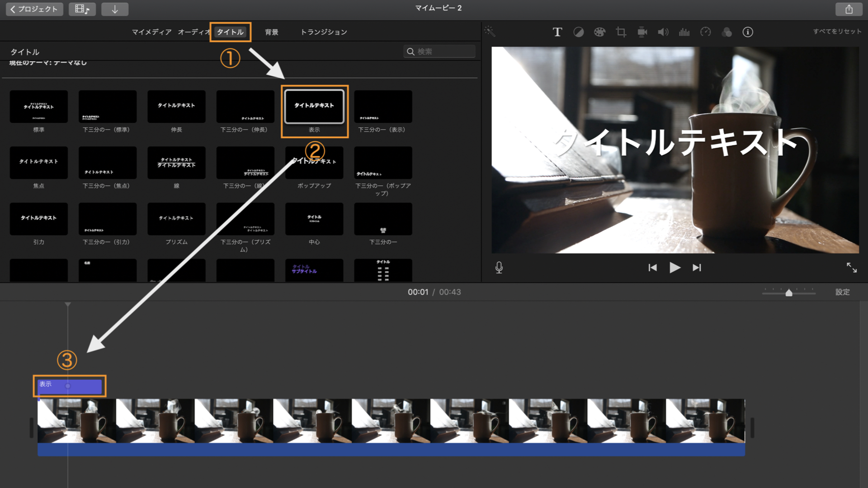868x488 pixels.
Task: Toggle the media browser filmstrip icon
Action: coord(82,9)
